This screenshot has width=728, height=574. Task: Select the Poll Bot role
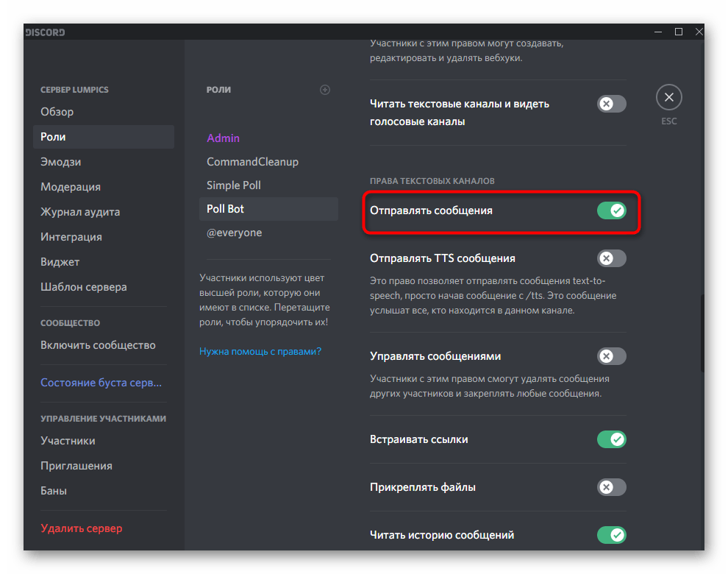point(268,209)
